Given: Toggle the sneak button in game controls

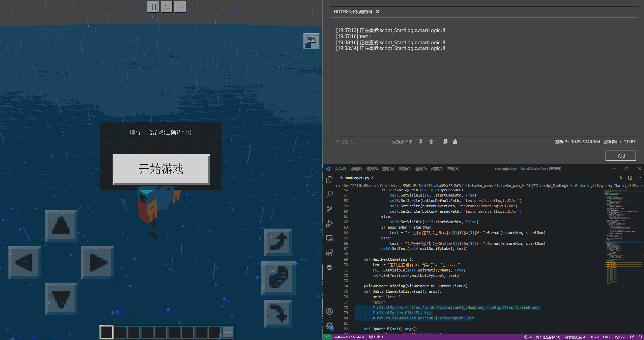Looking at the screenshot, I should click(278, 278).
